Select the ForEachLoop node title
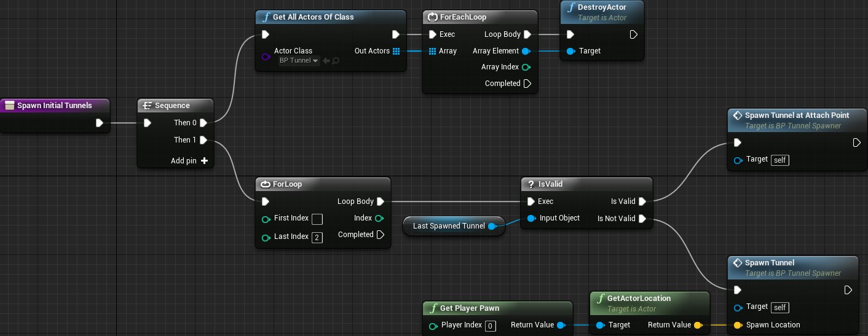 tap(463, 17)
